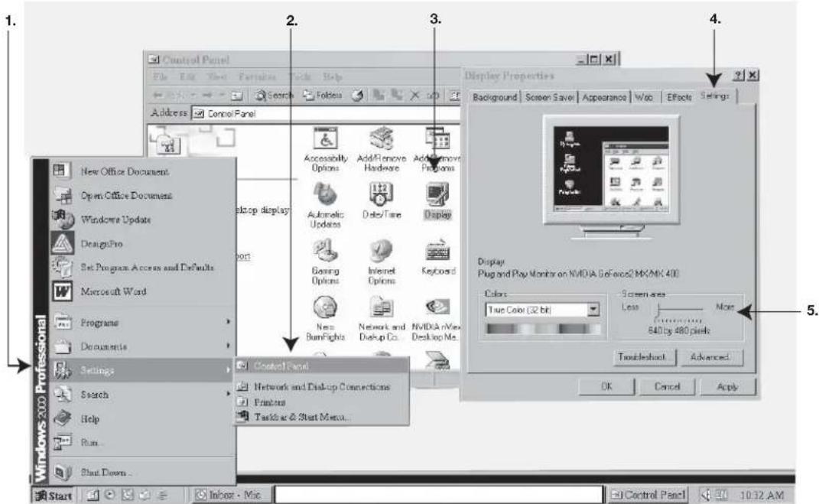
Task: Click the Up folder toolbar icon
Action: [236, 95]
